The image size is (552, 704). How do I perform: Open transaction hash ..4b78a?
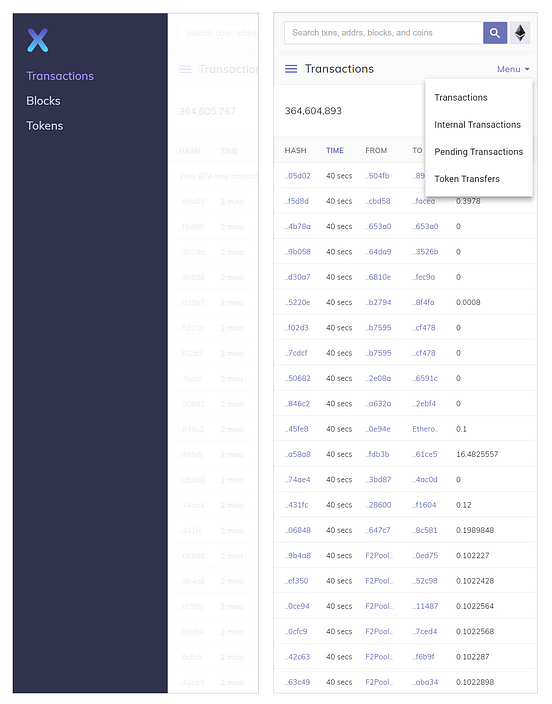coord(298,226)
